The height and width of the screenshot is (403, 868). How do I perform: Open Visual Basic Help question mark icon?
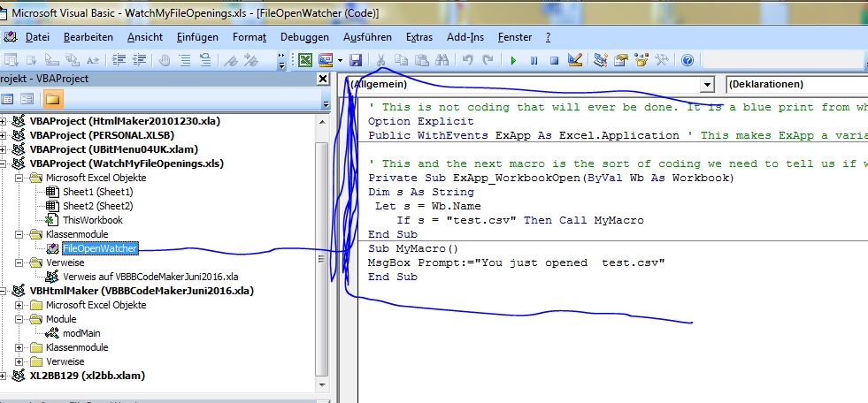click(687, 60)
